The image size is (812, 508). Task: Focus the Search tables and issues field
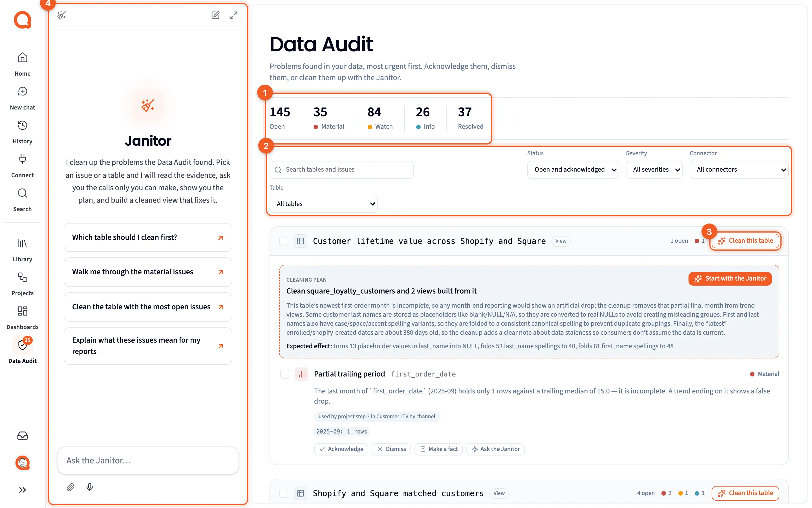coord(341,170)
